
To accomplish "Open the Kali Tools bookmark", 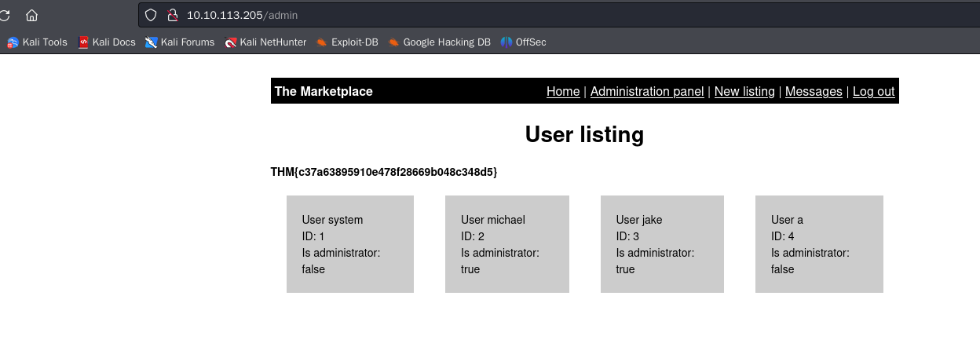I will pyautogui.click(x=38, y=42).
